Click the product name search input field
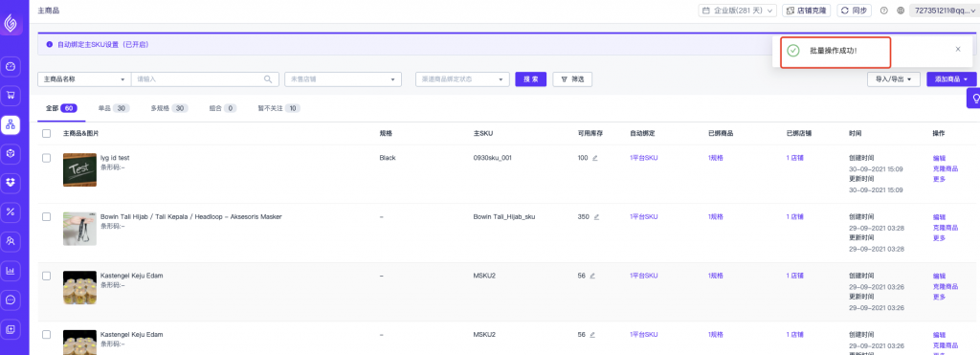980x355 pixels. [205, 79]
